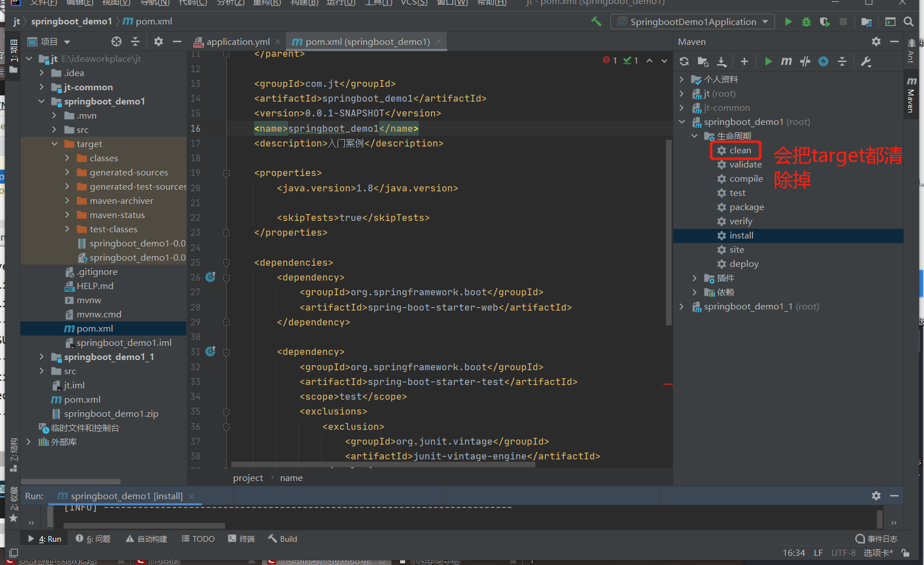Click editor horizontal scrollbar thumb
The image size is (924, 565).
(383, 464)
